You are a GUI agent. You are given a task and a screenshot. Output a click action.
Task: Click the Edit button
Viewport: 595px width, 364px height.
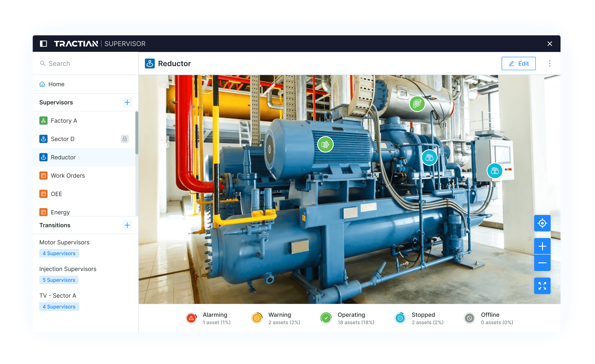[x=518, y=63]
